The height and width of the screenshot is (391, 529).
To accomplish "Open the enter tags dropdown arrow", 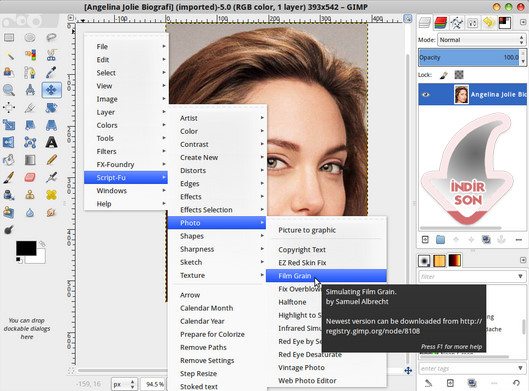I will pyautogui.click(x=520, y=368).
